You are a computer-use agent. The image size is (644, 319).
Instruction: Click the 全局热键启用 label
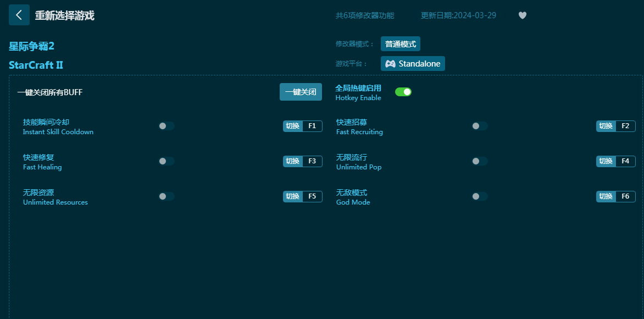pyautogui.click(x=358, y=88)
